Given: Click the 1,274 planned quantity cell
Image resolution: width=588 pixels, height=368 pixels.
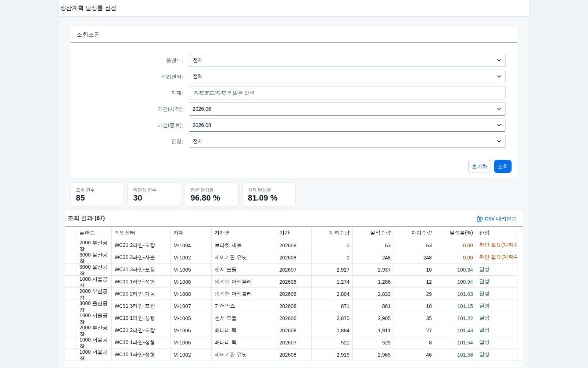Looking at the screenshot, I should (x=332, y=282).
